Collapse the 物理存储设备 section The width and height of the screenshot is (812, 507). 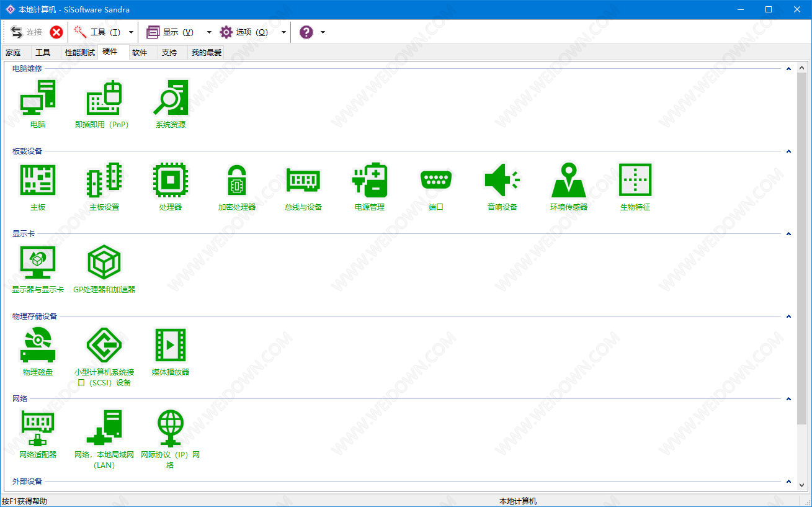pyautogui.click(x=789, y=316)
